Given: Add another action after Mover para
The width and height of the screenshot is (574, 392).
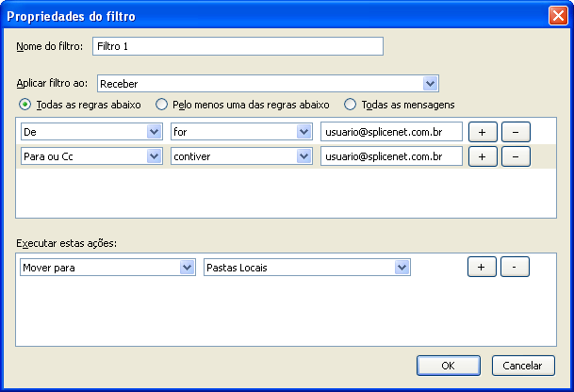Looking at the screenshot, I should point(482,267).
